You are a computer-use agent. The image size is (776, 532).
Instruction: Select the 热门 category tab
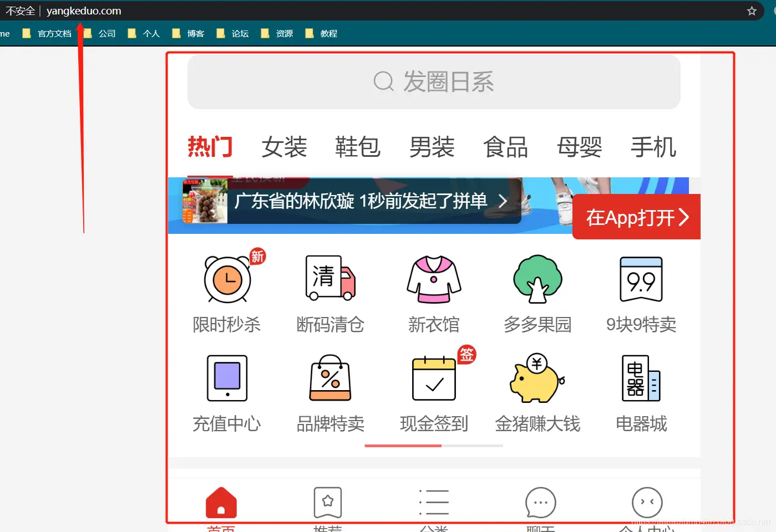210,147
